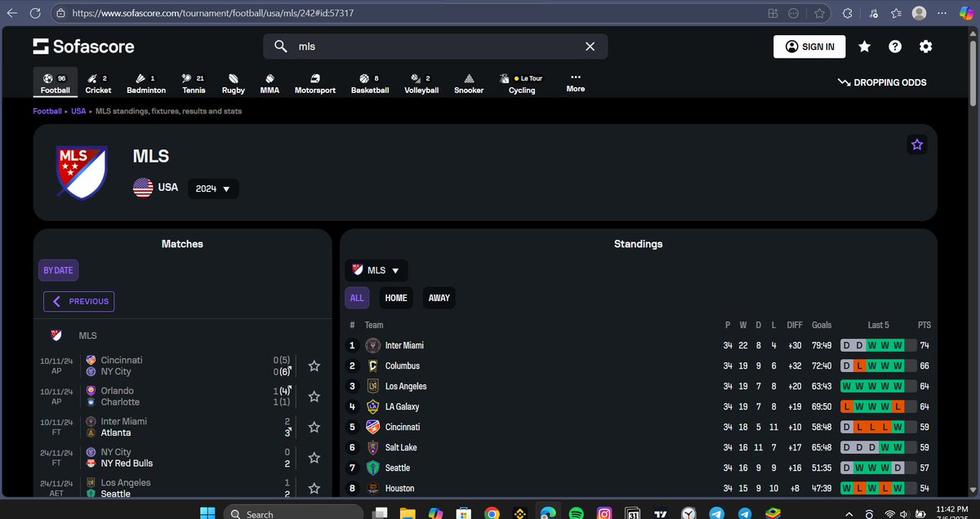Select the HOME standings tab
980x519 pixels.
click(x=396, y=298)
